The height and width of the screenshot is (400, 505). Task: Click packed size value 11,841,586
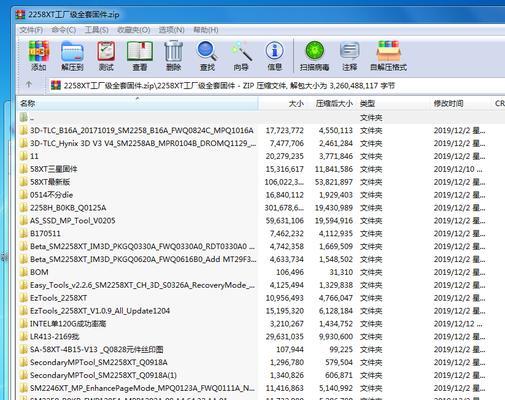pyautogui.click(x=334, y=169)
